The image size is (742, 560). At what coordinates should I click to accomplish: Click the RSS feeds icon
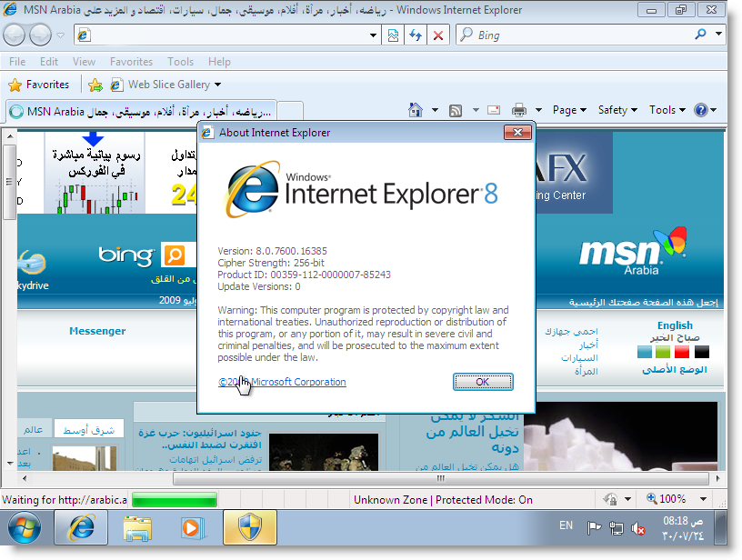455,110
